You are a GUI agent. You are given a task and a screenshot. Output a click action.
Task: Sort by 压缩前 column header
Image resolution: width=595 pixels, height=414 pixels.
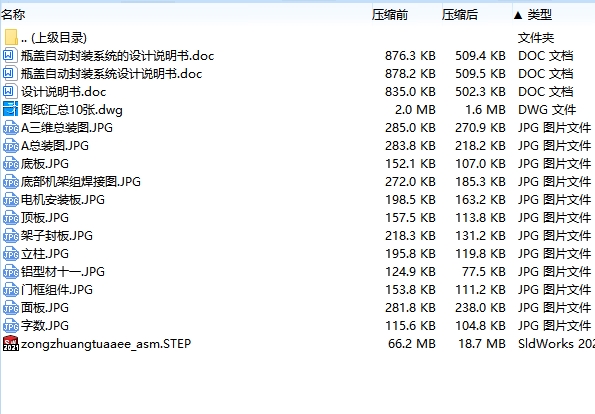click(390, 15)
